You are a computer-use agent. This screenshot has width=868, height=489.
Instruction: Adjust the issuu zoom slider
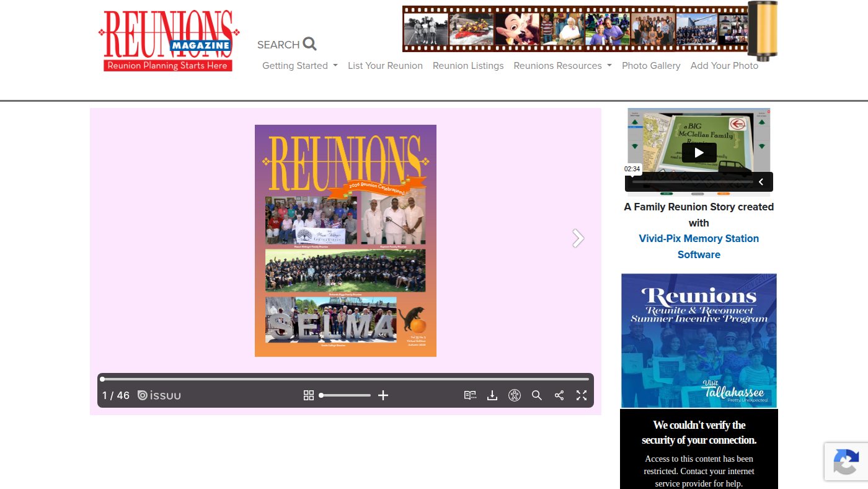(346, 395)
